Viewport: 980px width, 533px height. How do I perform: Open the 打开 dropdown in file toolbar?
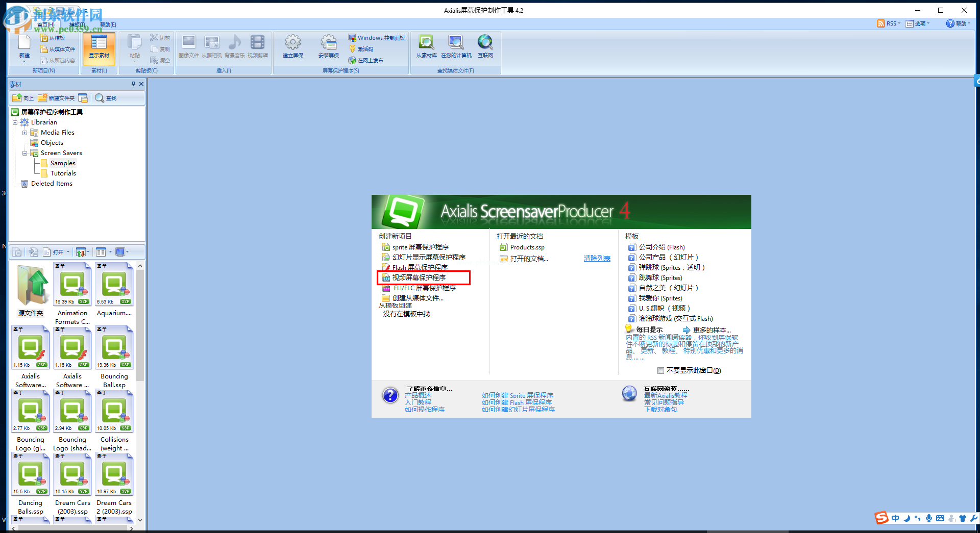[x=57, y=252]
